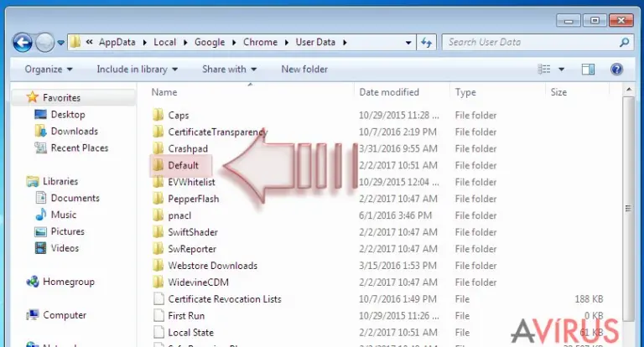Open the Include in library menu
The width and height of the screenshot is (644, 347).
point(138,70)
